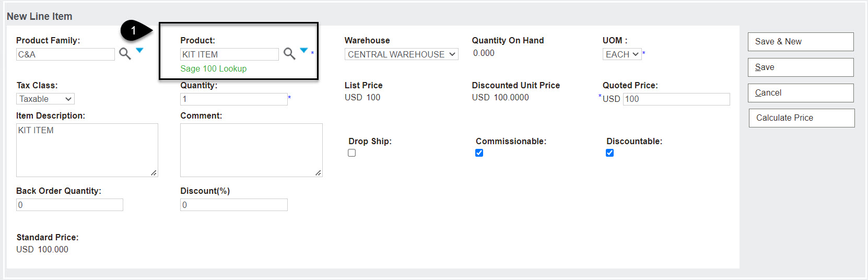Uncheck the Commissionable checkbox
The height and width of the screenshot is (280, 868).
click(479, 153)
